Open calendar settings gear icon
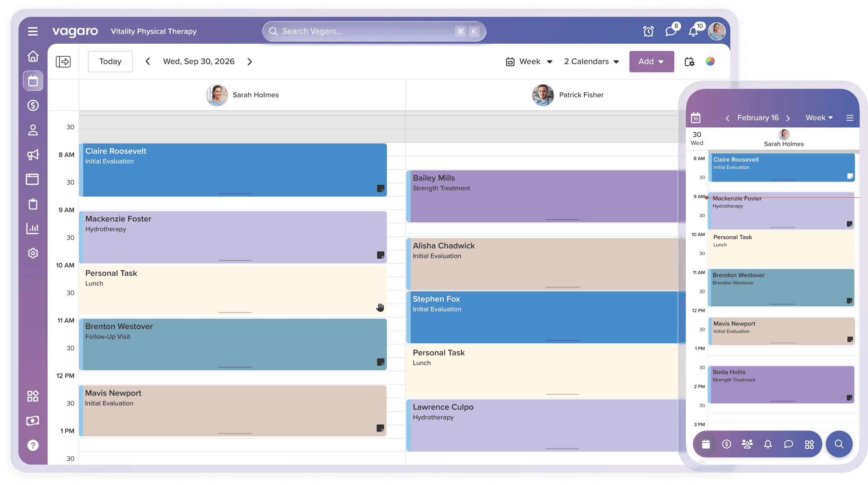 (689, 62)
